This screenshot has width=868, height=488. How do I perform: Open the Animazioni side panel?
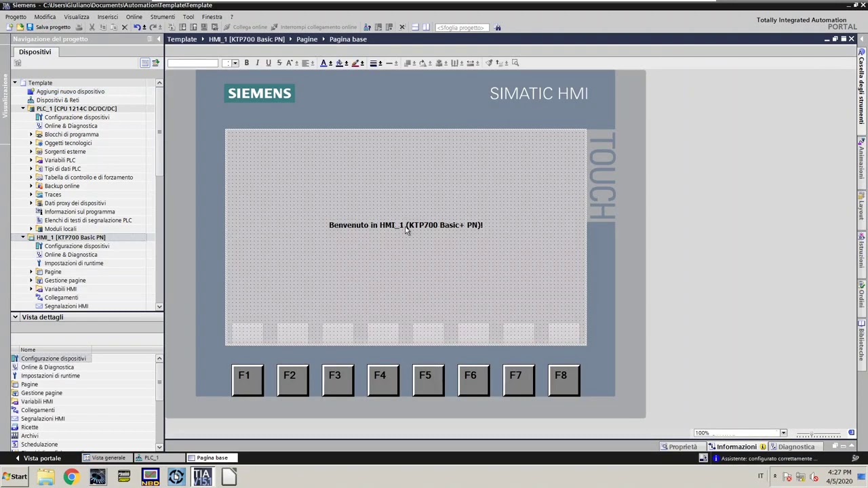[x=862, y=161]
